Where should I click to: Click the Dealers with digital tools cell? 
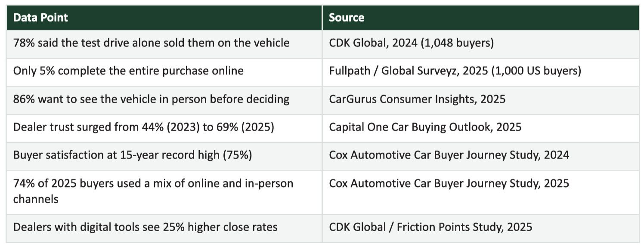coord(164,228)
